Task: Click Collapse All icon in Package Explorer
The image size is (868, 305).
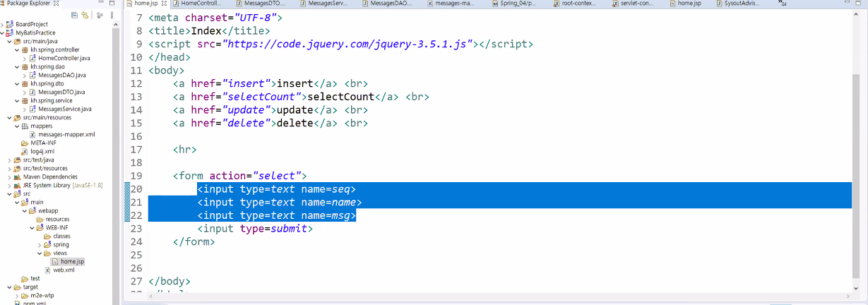Action: click(76, 14)
